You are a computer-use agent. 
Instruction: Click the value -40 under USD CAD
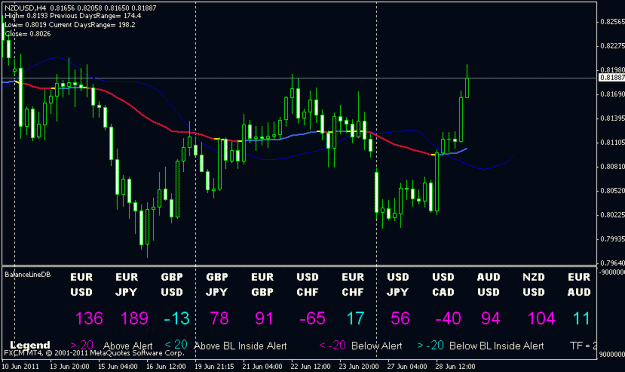click(448, 318)
